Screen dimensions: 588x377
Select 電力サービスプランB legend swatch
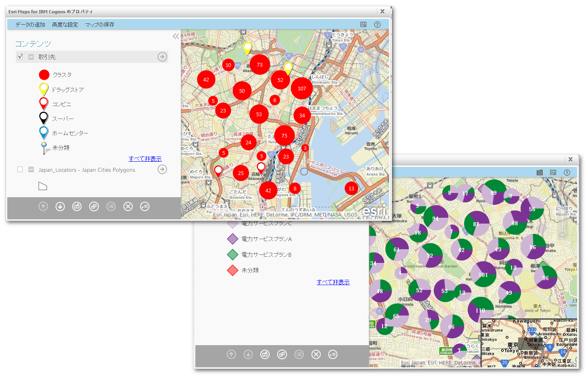tap(233, 254)
